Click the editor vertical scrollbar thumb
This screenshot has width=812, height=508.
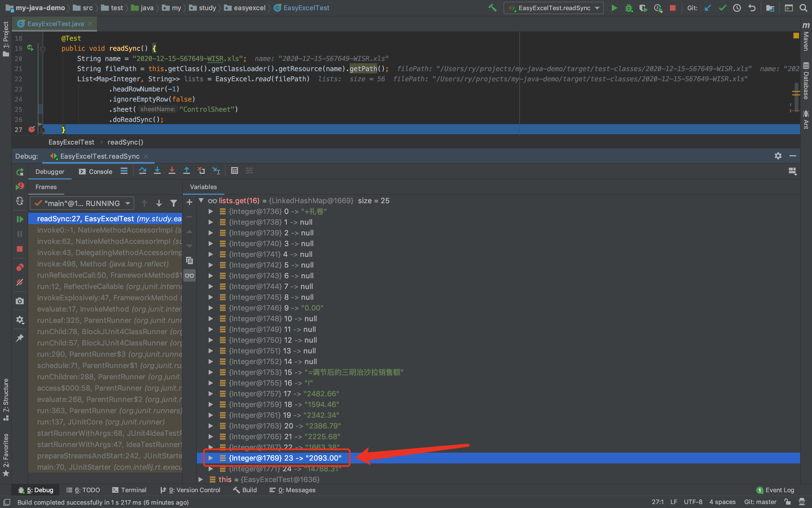(x=796, y=97)
